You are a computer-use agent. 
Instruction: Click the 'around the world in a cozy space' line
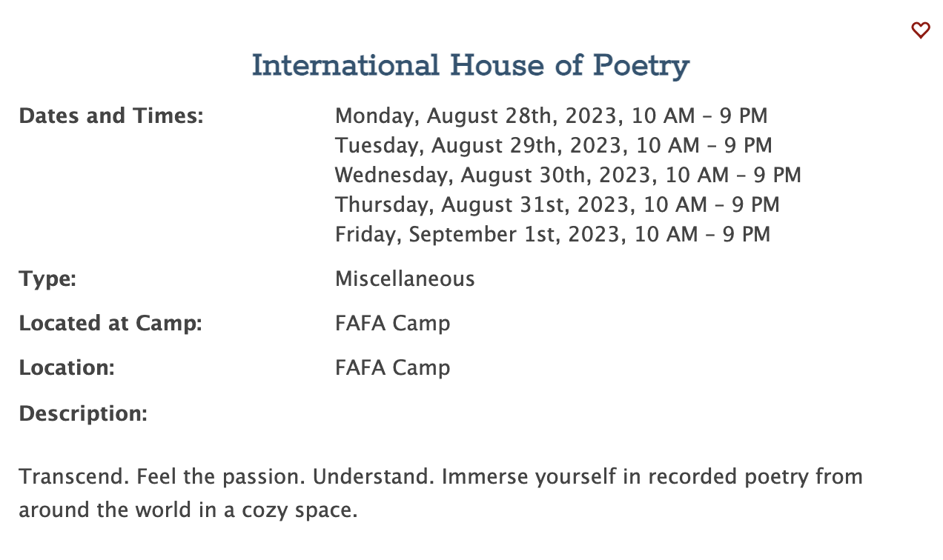coord(188,510)
